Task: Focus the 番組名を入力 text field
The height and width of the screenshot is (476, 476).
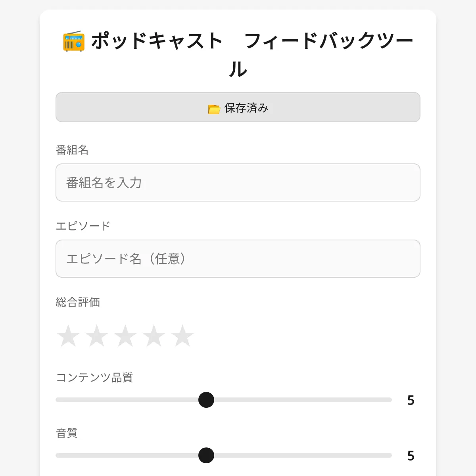Action: pos(238,182)
